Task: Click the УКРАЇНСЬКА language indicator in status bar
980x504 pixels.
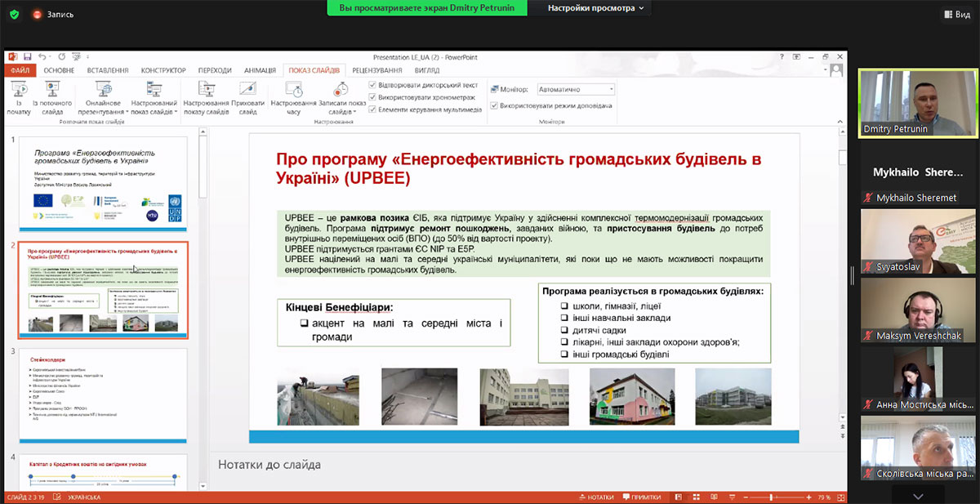Action: tap(84, 497)
